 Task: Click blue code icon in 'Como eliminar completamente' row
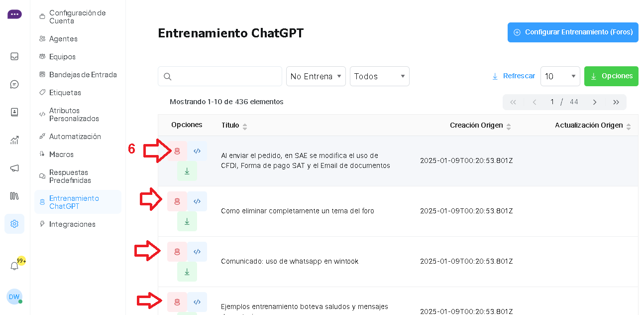(x=197, y=201)
